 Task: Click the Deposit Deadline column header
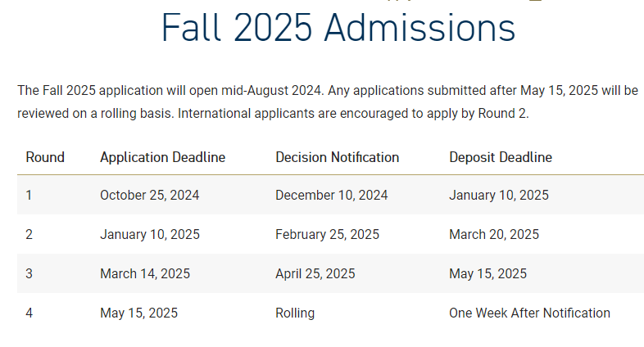[501, 157]
